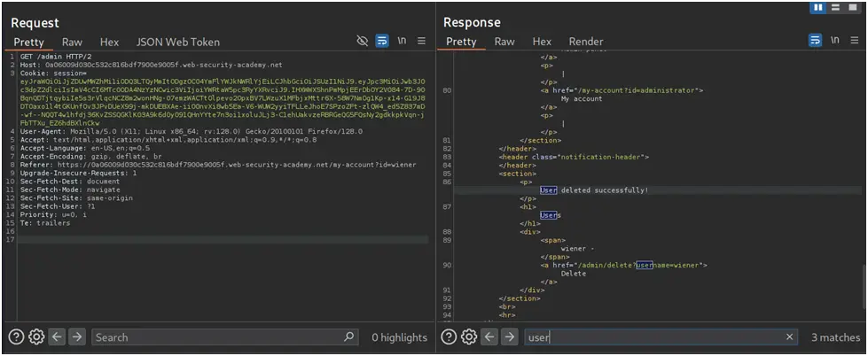
Task: Switch Request view to Raw tab
Action: click(72, 42)
